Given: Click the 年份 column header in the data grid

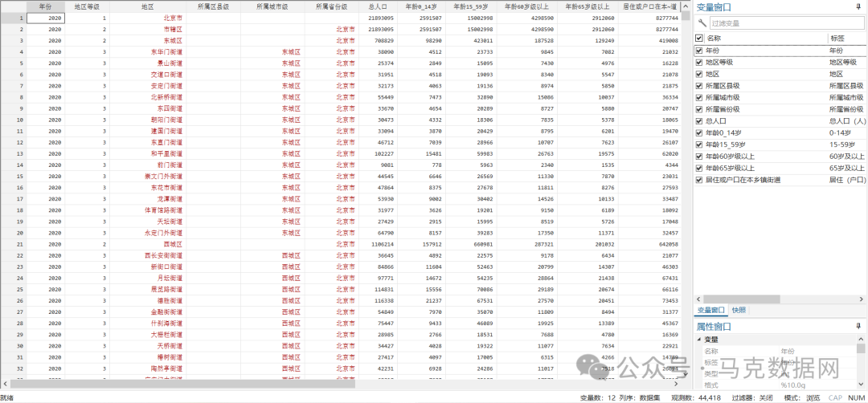Looking at the screenshot, I should click(x=46, y=6).
